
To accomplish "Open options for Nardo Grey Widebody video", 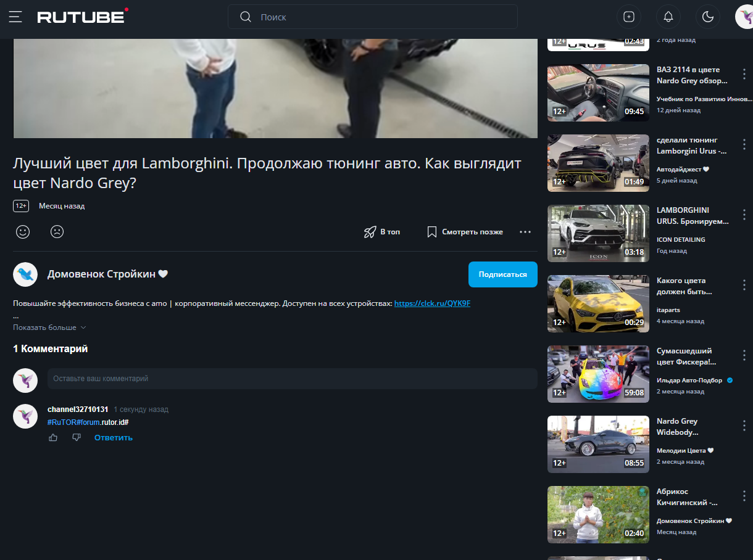I will pyautogui.click(x=744, y=426).
